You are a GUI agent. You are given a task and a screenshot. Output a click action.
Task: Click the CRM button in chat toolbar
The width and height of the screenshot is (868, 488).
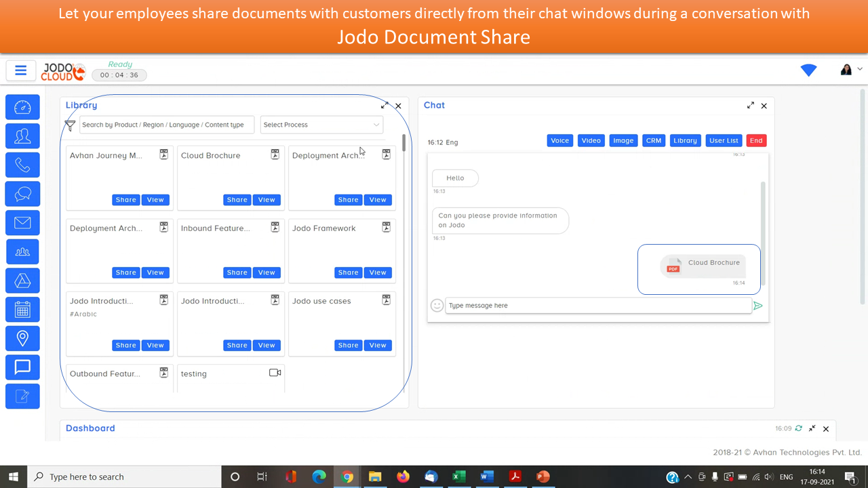(653, 141)
